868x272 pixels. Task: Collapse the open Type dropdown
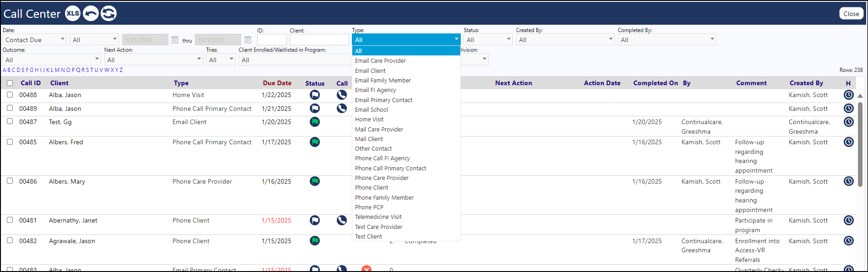(x=406, y=40)
